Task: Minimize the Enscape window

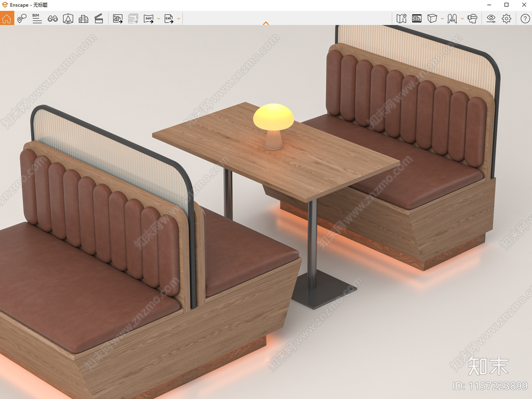Action: pyautogui.click(x=489, y=5)
